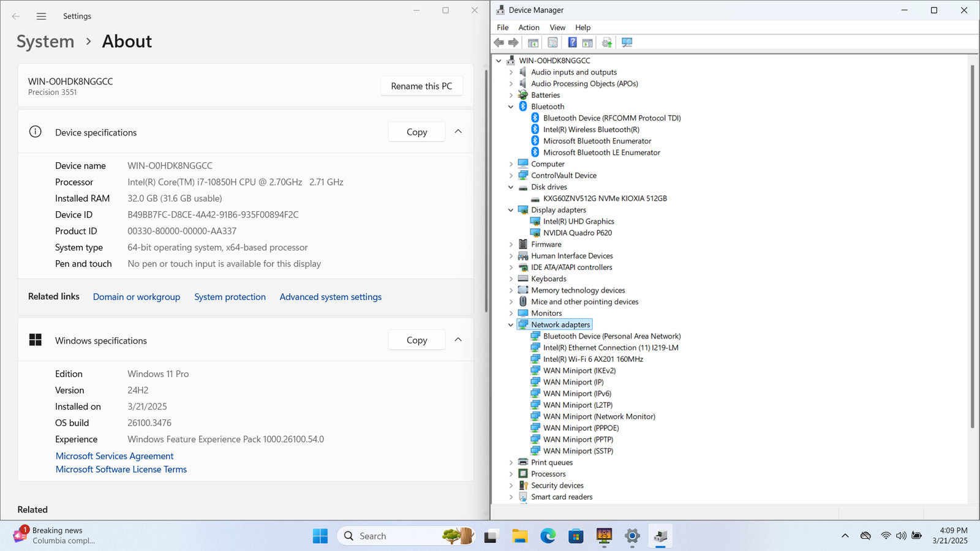Open Properties toolbar icon in Device Manager
Image resolution: width=980 pixels, height=551 pixels.
552,42
